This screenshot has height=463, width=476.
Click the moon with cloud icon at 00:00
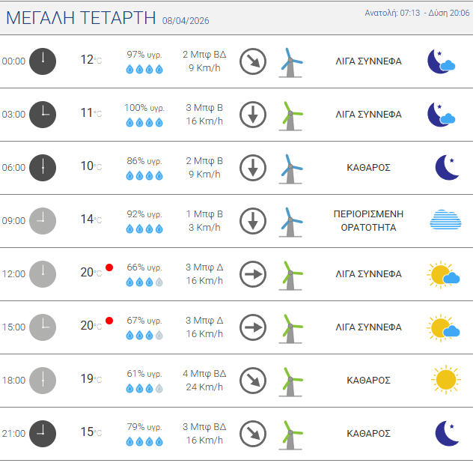[x=442, y=61]
